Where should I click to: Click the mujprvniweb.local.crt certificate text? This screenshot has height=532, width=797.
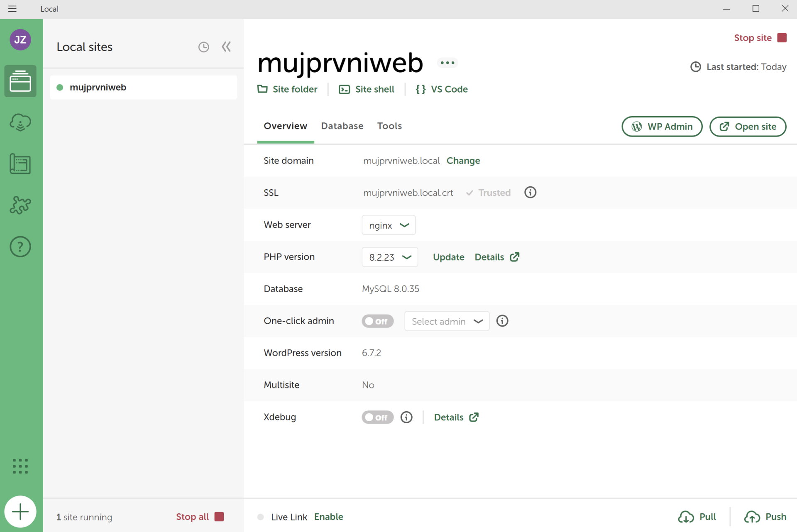click(x=408, y=193)
